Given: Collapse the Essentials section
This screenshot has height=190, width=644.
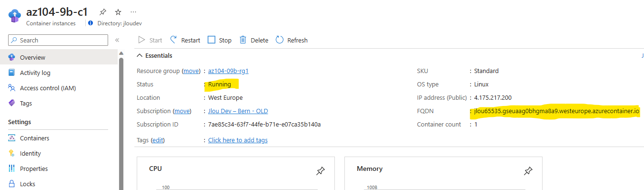Looking at the screenshot, I should 155,55.
